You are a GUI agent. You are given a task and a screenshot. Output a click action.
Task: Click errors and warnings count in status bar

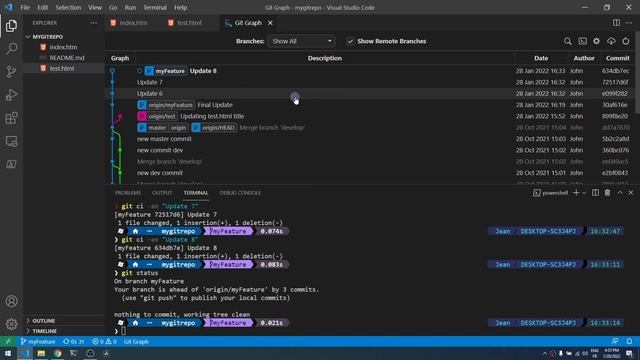pyautogui.click(x=104, y=342)
